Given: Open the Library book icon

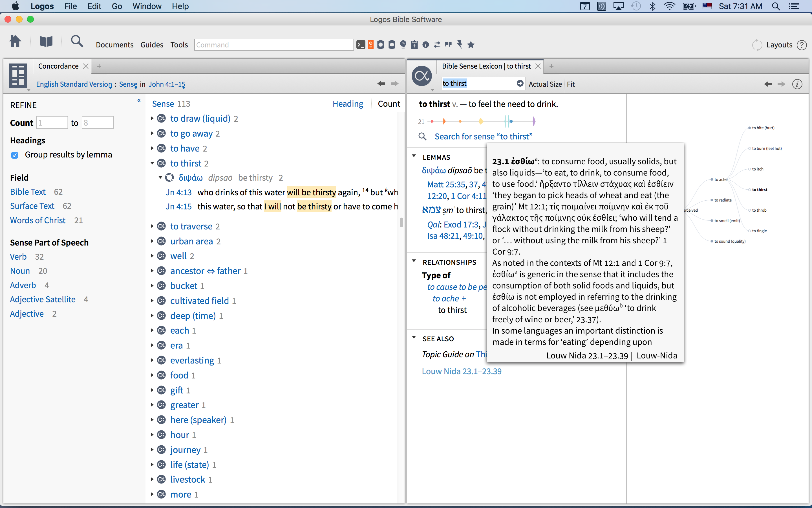Looking at the screenshot, I should (46, 42).
